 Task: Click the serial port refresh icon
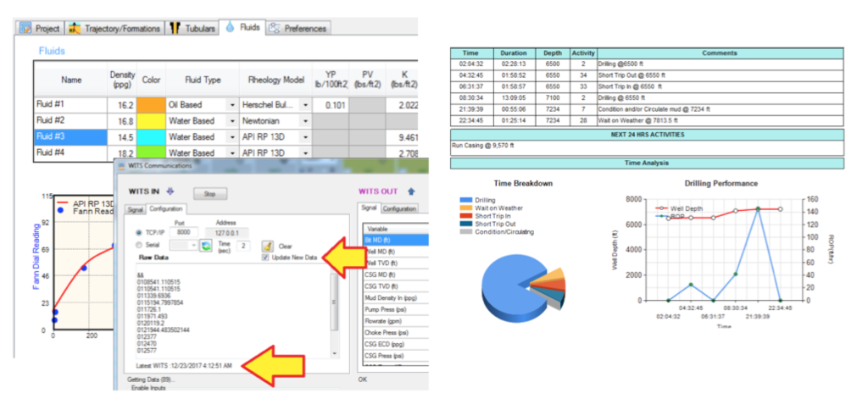tap(205, 246)
